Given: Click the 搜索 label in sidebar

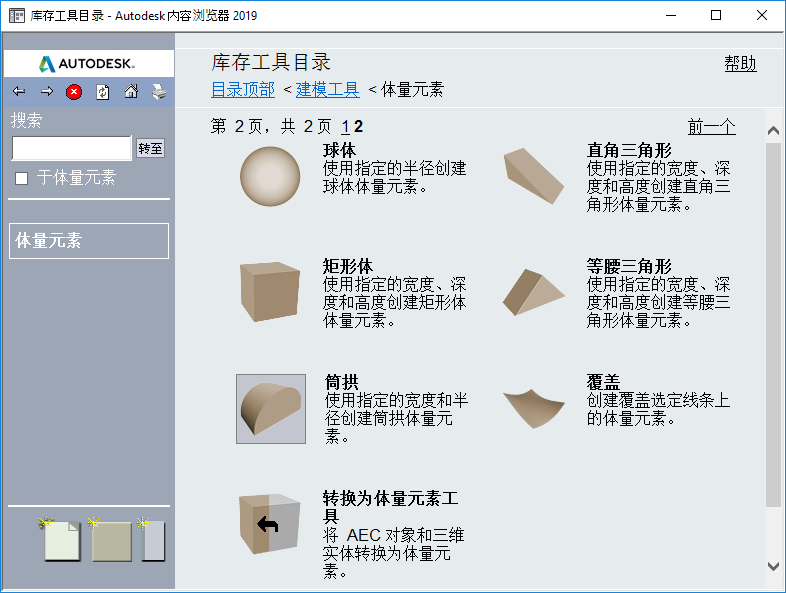Looking at the screenshot, I should click(x=27, y=120).
